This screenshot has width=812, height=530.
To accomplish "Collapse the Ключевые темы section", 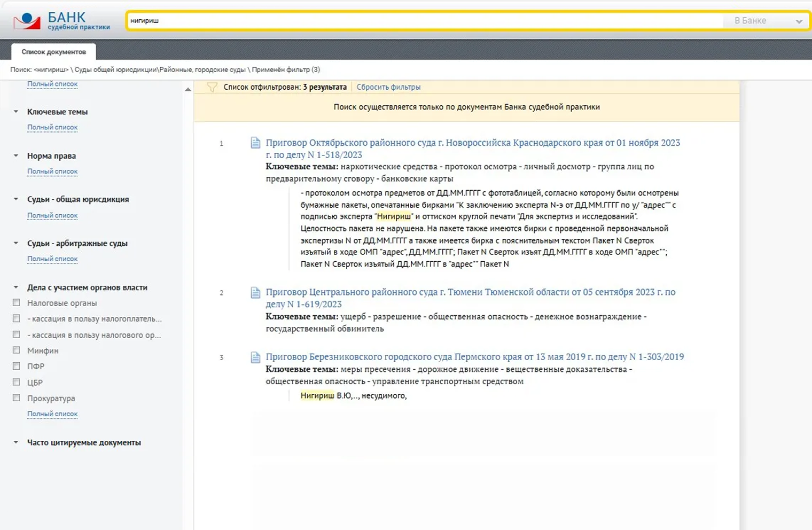I will [16, 112].
